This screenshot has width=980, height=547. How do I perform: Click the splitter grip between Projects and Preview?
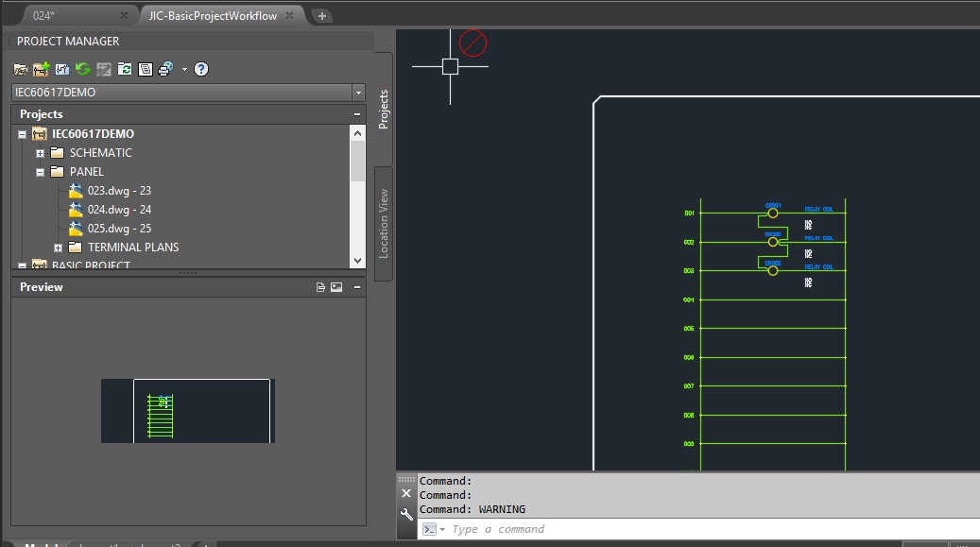point(188,273)
